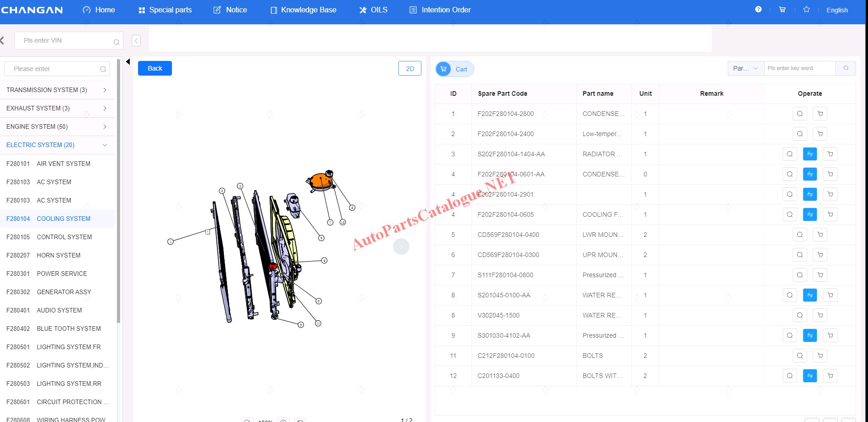
Task: Click the Cart button above table
Action: tap(454, 69)
